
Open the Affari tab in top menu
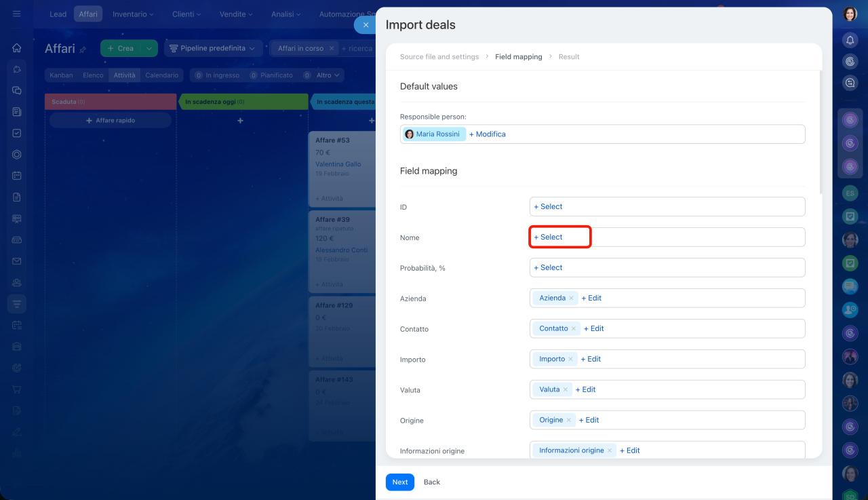(x=88, y=14)
